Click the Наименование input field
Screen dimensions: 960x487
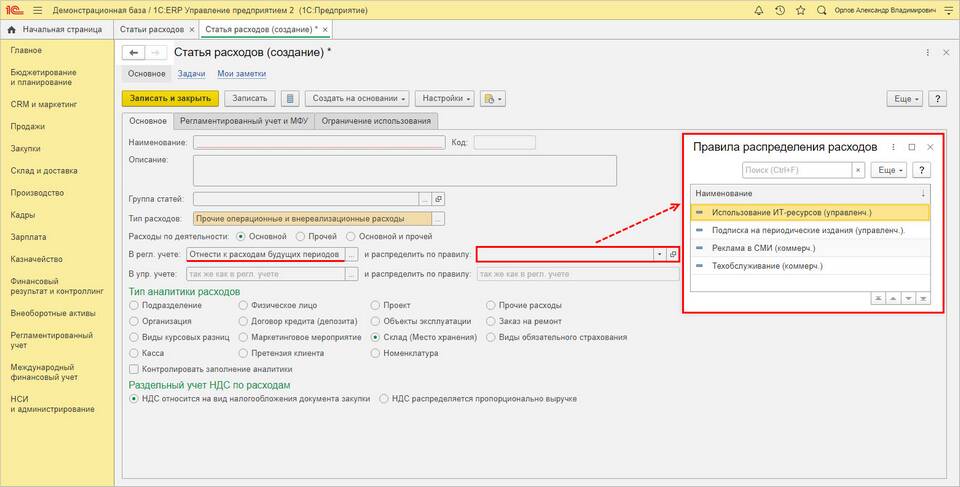[x=319, y=142]
